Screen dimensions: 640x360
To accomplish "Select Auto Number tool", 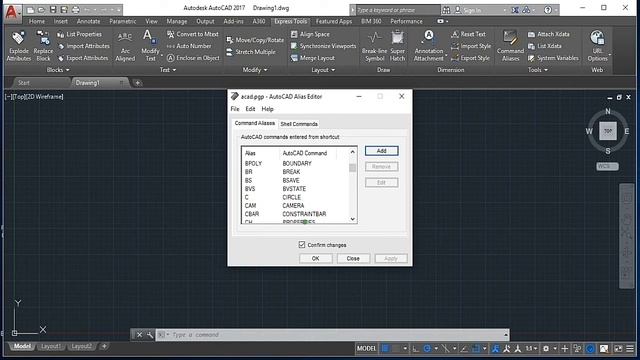I will (189, 46).
